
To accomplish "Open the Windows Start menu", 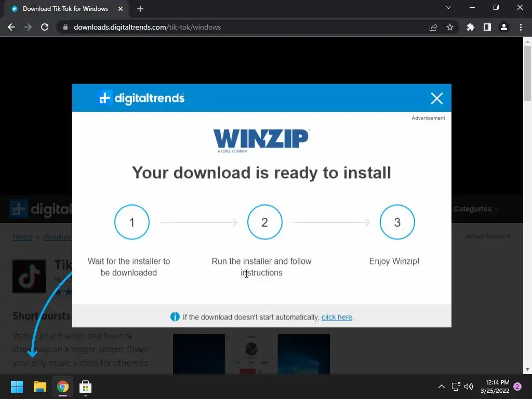I will (x=17, y=387).
